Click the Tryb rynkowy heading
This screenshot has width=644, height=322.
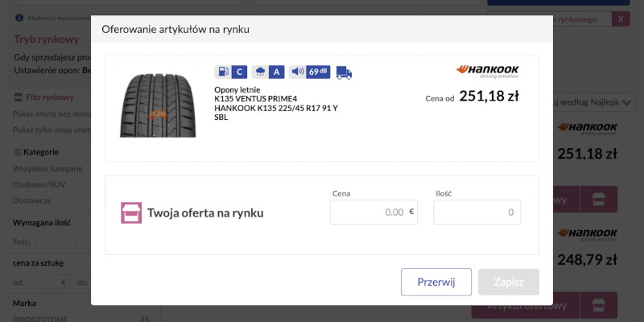[x=47, y=39]
